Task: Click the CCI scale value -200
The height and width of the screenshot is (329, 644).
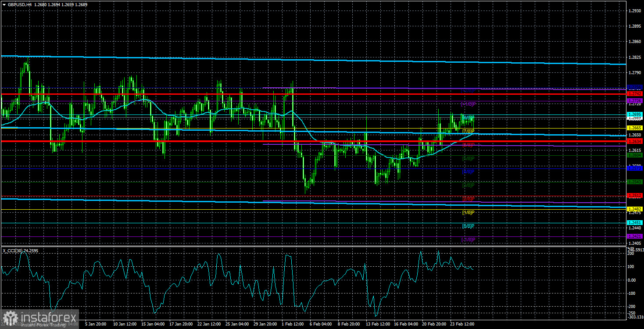Action: click(x=632, y=307)
